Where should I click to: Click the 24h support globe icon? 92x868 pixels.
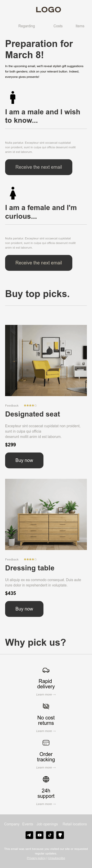(x=46, y=779)
